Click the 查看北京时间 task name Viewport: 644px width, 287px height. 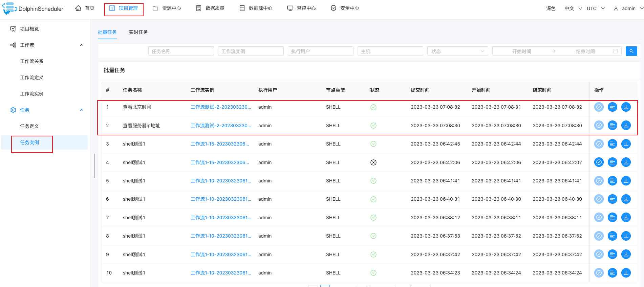click(137, 107)
